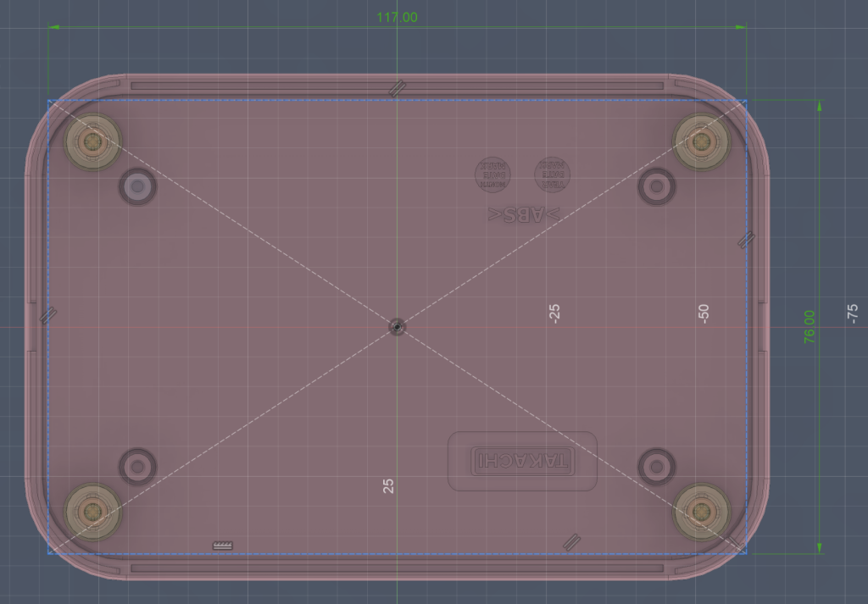Click the bottom slot rib of the enclosure
Viewport: 868px width, 604px height.
pos(397,568)
